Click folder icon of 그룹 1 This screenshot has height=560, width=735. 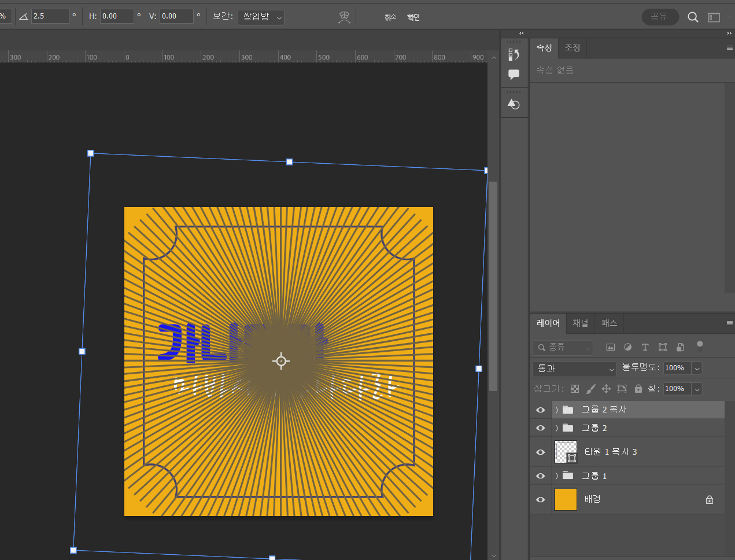point(568,476)
